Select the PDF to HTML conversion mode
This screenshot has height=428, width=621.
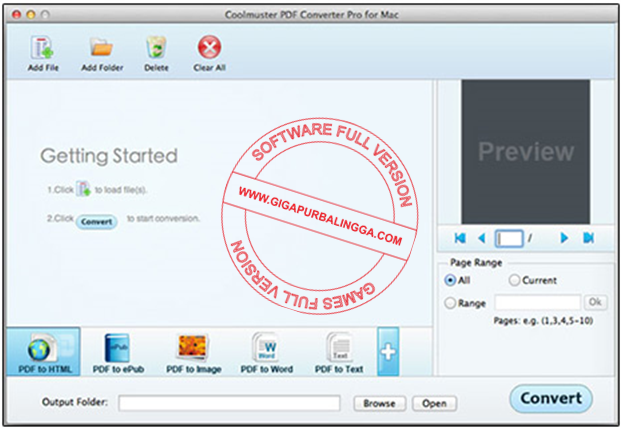click(x=44, y=352)
